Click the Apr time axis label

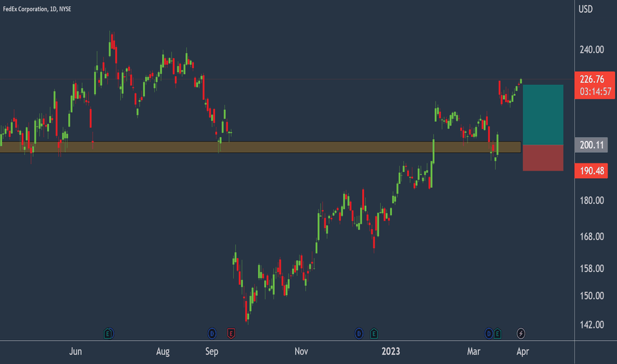(x=522, y=351)
